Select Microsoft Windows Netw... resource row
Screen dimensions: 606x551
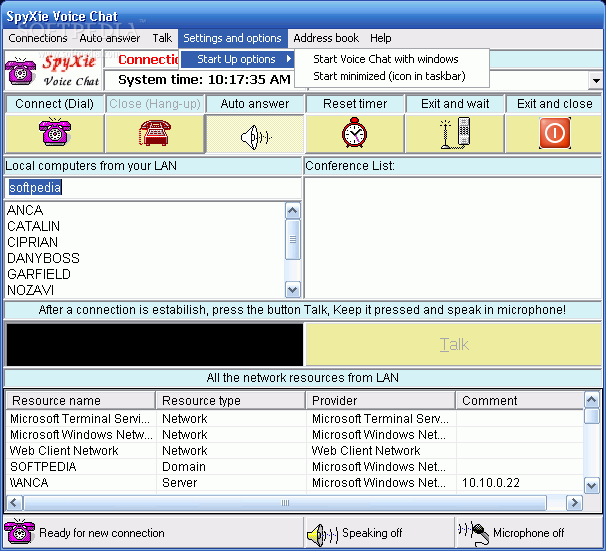pyautogui.click(x=295, y=435)
